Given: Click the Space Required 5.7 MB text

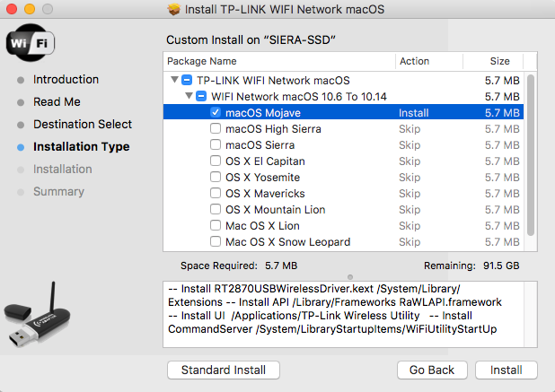Looking at the screenshot, I should click(239, 266).
